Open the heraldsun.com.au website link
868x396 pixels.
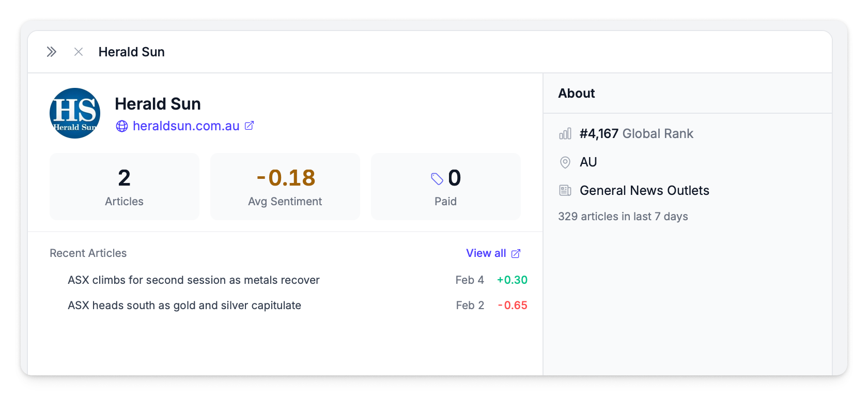pyautogui.click(x=186, y=126)
